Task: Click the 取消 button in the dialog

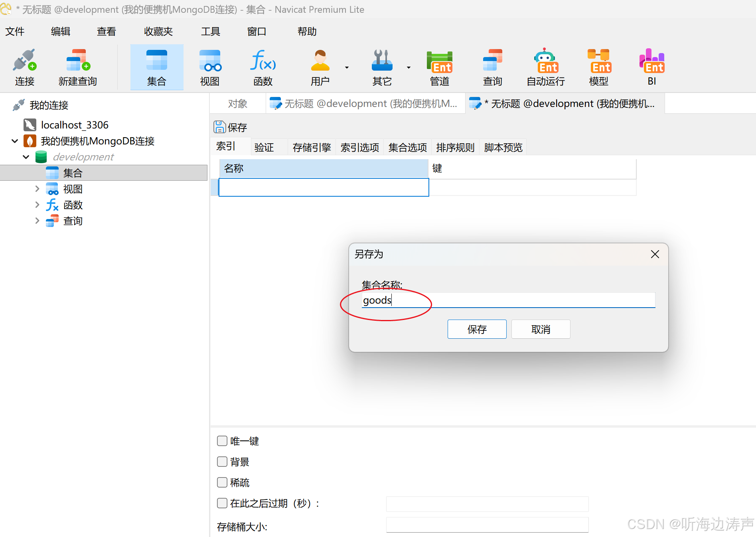Action: click(x=541, y=329)
